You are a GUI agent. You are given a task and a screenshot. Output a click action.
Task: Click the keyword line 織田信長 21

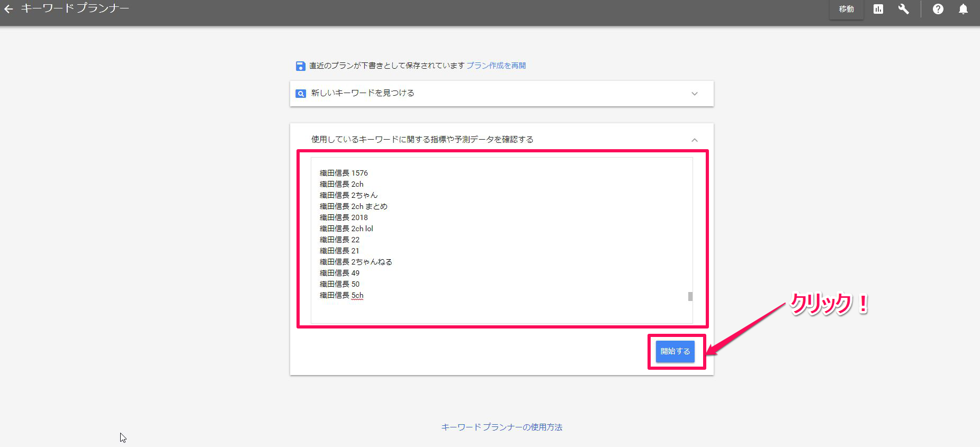pos(339,251)
